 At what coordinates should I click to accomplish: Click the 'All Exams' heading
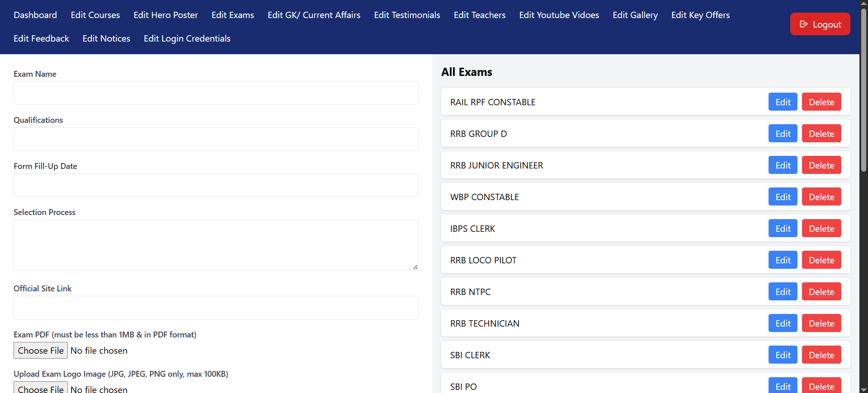click(x=467, y=72)
